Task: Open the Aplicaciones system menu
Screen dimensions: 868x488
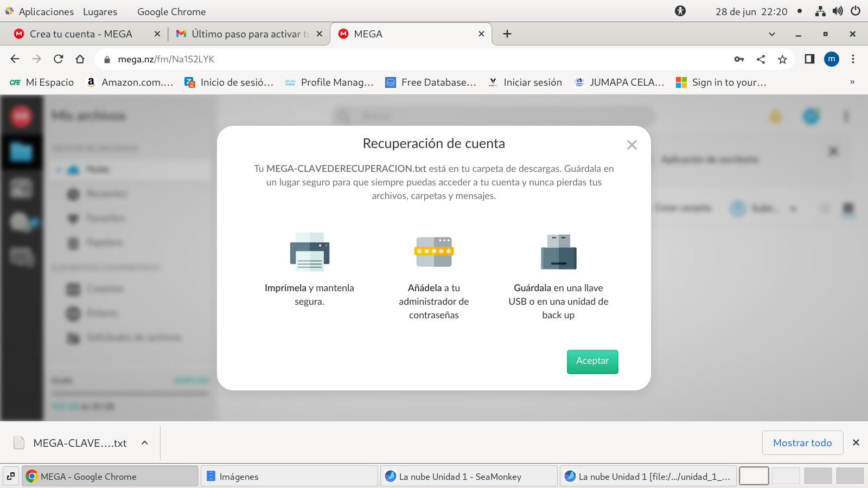Action: point(40,11)
